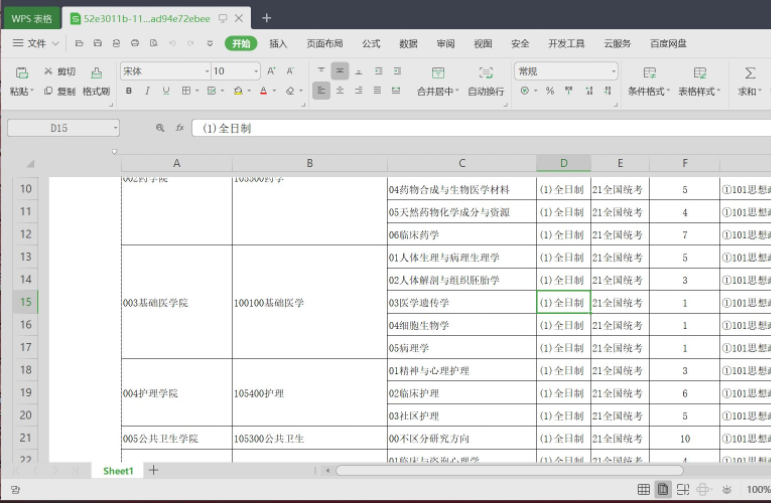Click the open file icon in quick toolbar
The height and width of the screenshot is (503, 771).
pyautogui.click(x=79, y=43)
